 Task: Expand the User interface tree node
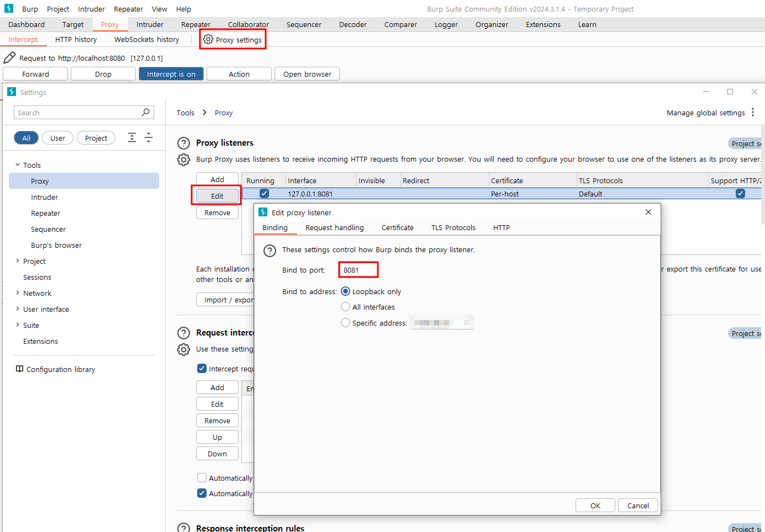18,308
